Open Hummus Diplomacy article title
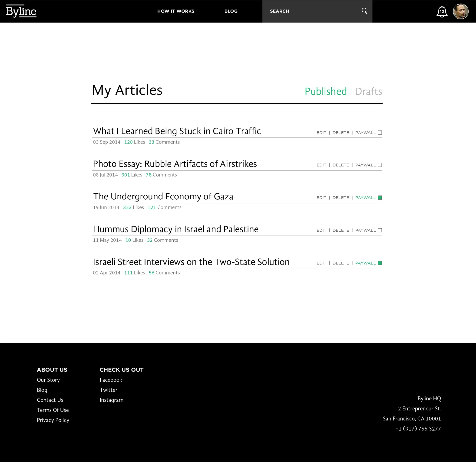Viewport: 476px width, 462px height. pos(175,229)
